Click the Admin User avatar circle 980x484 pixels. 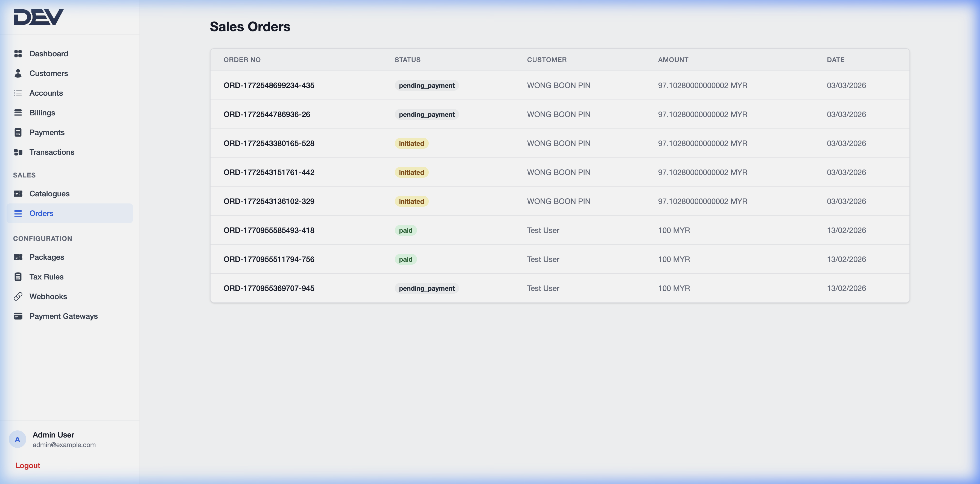(x=17, y=439)
